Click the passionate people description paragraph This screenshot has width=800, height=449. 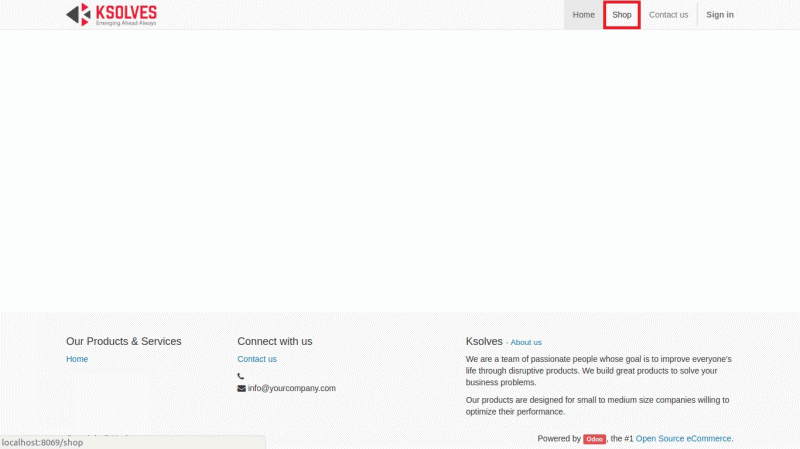tap(598, 370)
